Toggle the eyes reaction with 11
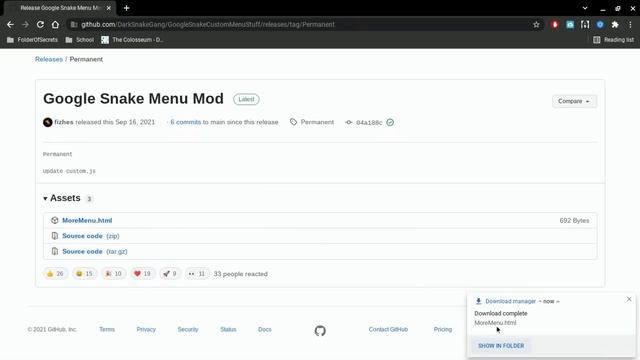Image resolution: width=640 pixels, height=360 pixels. click(197, 273)
